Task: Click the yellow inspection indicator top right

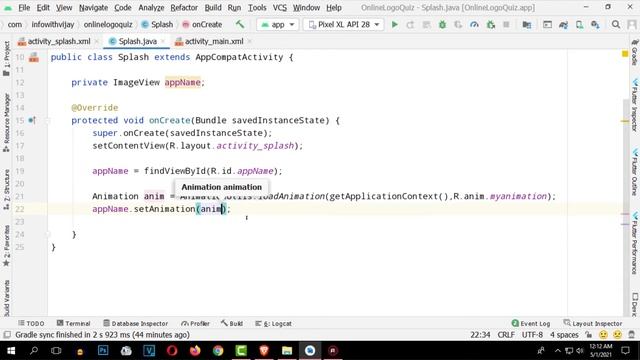Action: click(x=625, y=54)
